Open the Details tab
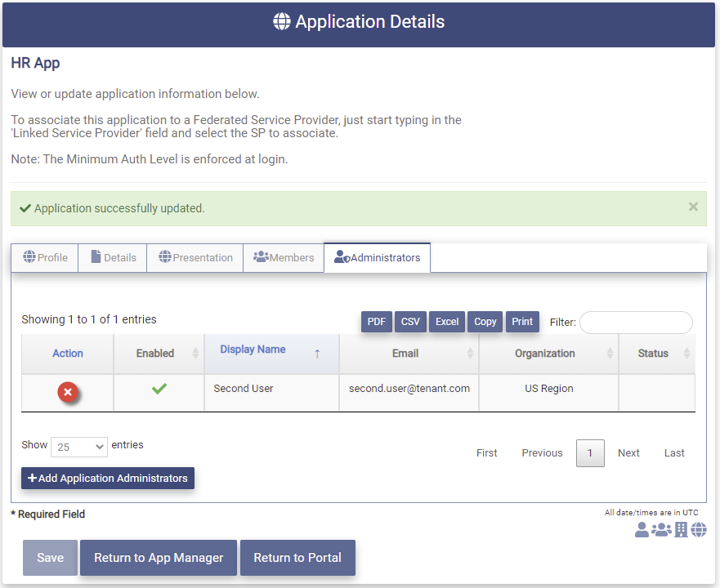This screenshot has width=720, height=588. pyautogui.click(x=113, y=257)
